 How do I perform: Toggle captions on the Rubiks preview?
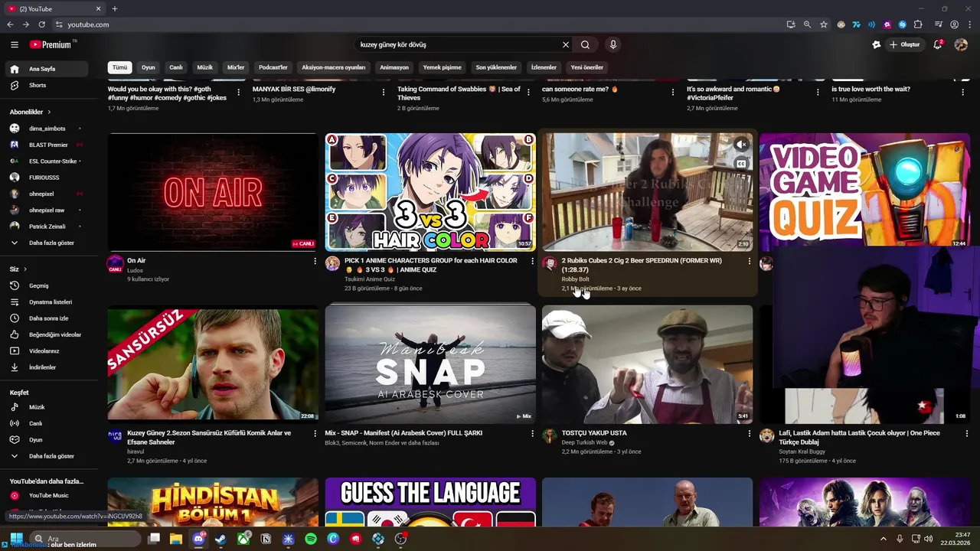tap(740, 163)
